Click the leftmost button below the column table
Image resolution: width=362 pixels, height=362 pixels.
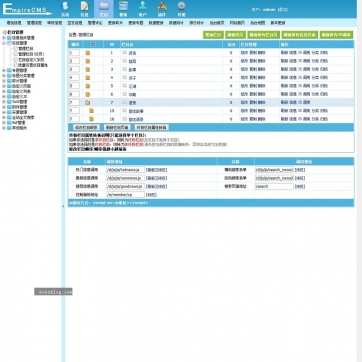pyautogui.click(x=86, y=127)
